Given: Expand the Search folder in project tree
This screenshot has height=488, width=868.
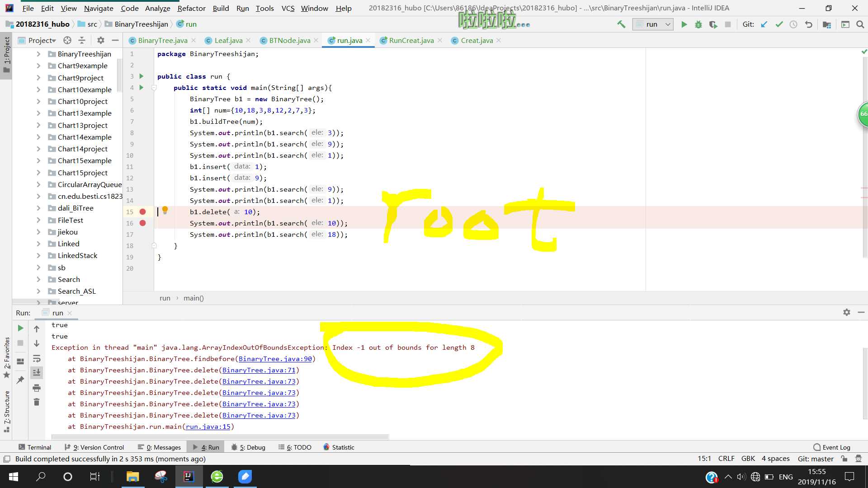Looking at the screenshot, I should pyautogui.click(x=39, y=279).
